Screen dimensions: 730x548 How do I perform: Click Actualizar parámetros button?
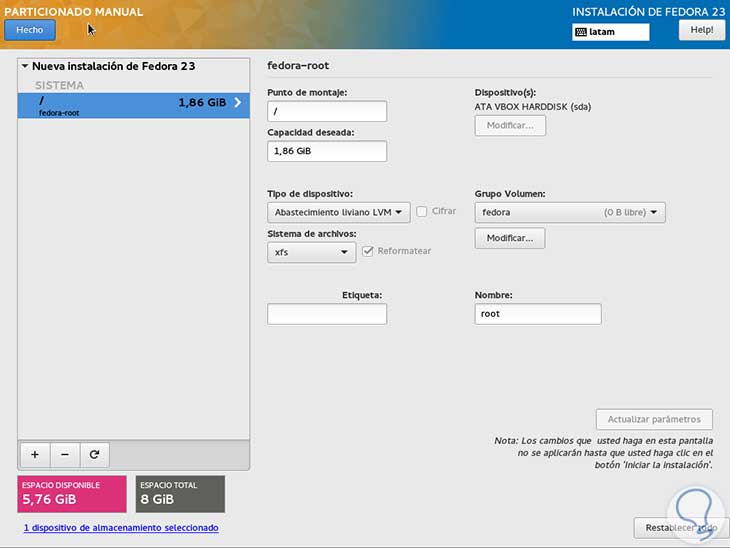(x=654, y=419)
